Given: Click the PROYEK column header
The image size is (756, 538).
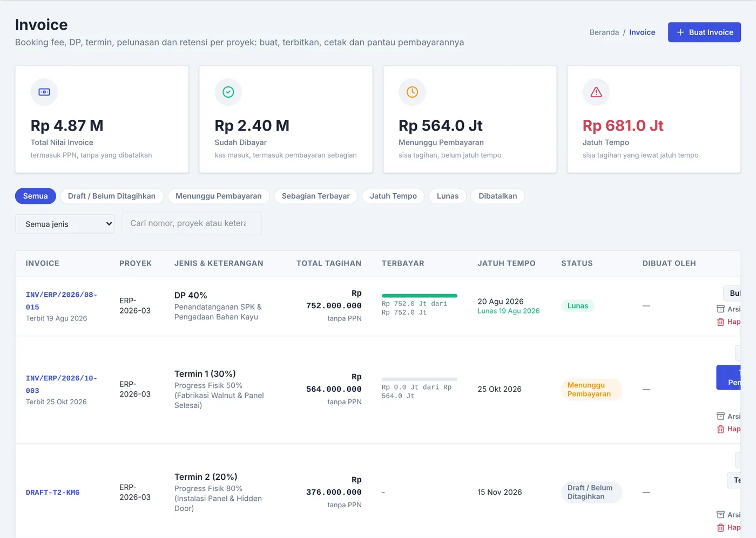Looking at the screenshot, I should pyautogui.click(x=136, y=263).
